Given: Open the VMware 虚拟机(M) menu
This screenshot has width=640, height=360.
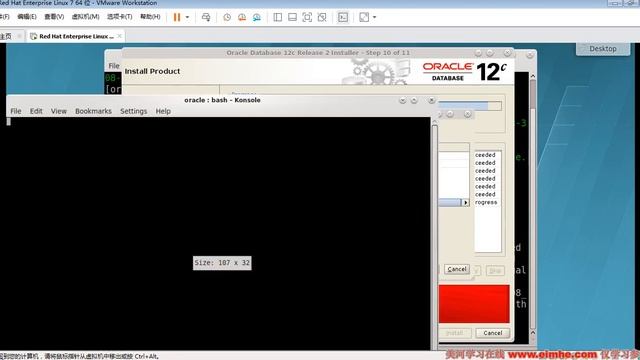Looking at the screenshot, I should [x=85, y=17].
